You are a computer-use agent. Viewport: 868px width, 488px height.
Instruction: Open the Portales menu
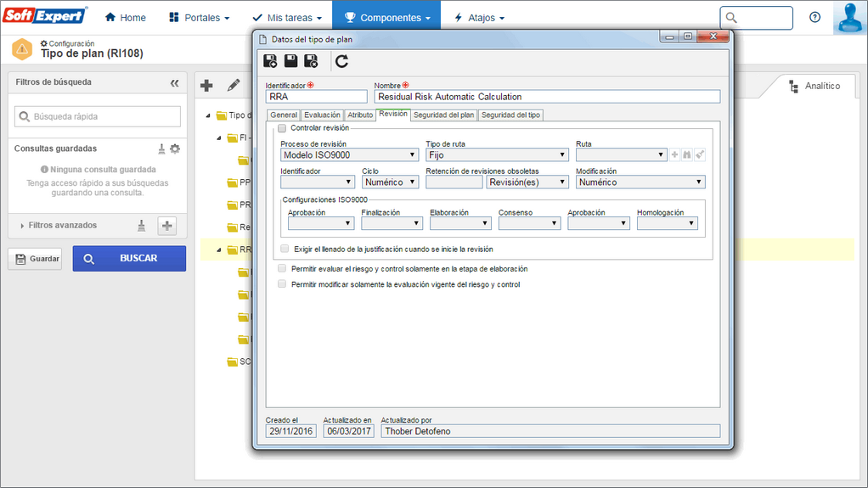pos(199,18)
